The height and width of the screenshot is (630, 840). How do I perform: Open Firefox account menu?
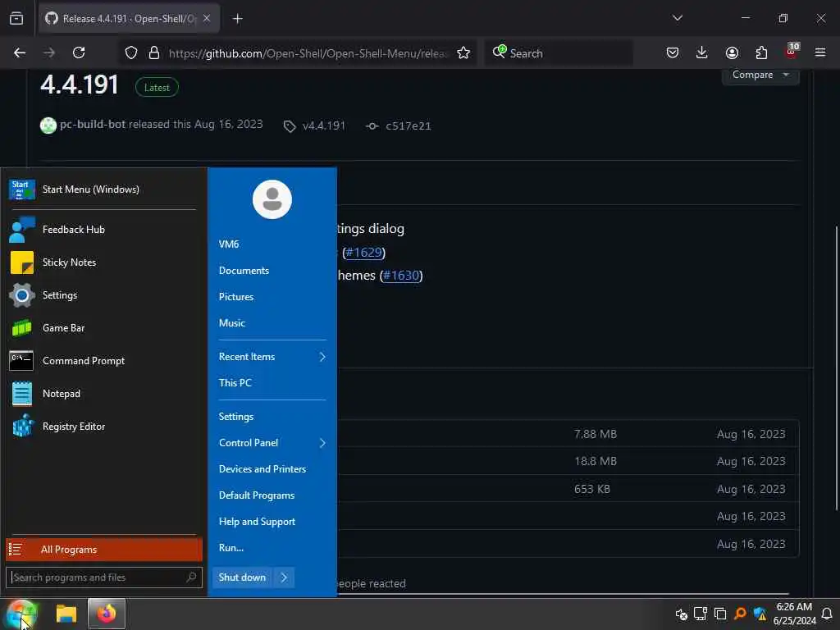coord(732,52)
